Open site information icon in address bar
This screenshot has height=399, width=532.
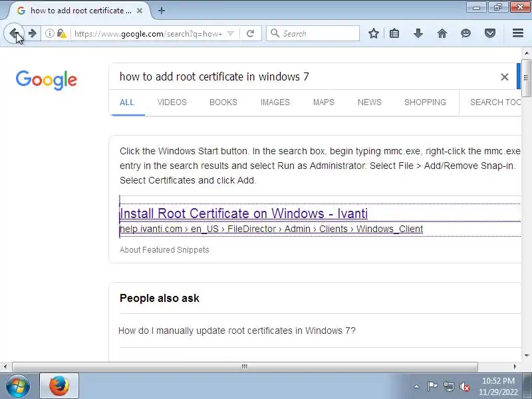(50, 33)
